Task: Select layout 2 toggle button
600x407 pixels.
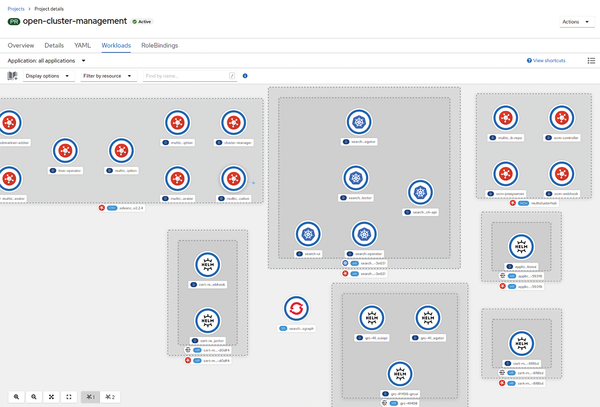Action: pyautogui.click(x=110, y=397)
